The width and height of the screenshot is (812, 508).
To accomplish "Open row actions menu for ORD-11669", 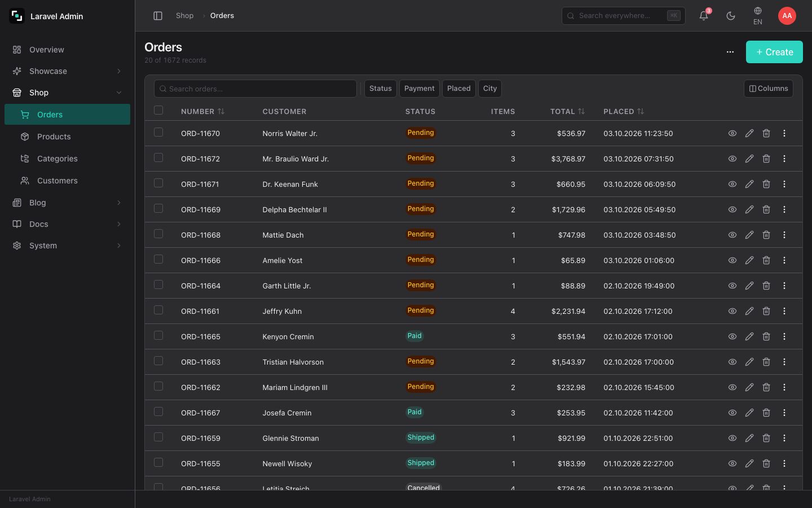I will coord(784,209).
